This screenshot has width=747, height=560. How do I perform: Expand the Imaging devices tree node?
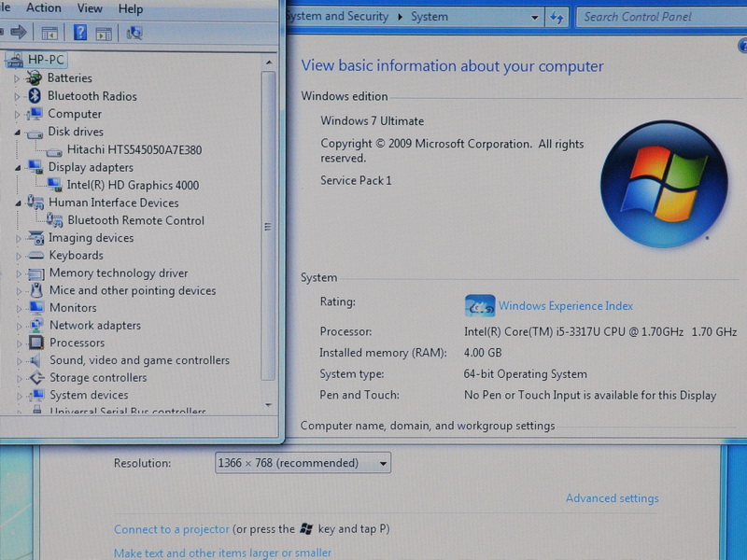[18, 239]
